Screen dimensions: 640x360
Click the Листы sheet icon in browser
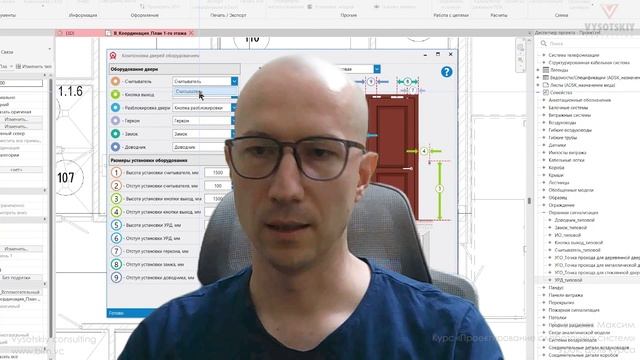point(546,85)
